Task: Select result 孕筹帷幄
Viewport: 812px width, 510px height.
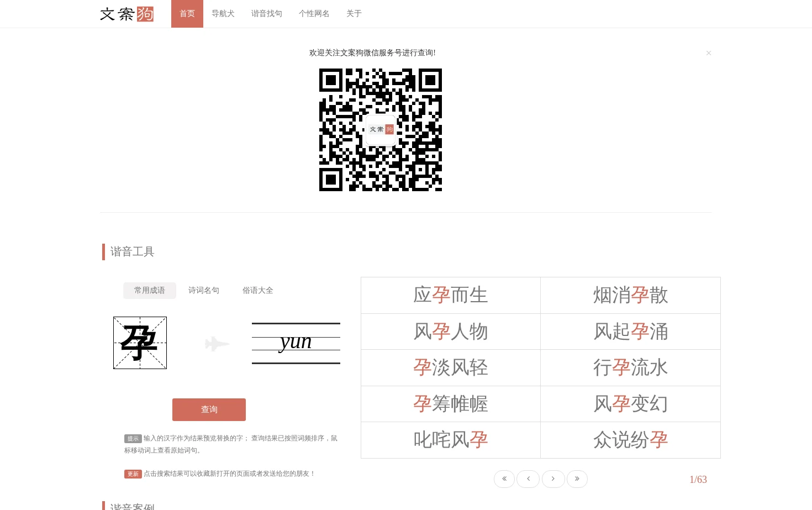Action: [x=451, y=404]
